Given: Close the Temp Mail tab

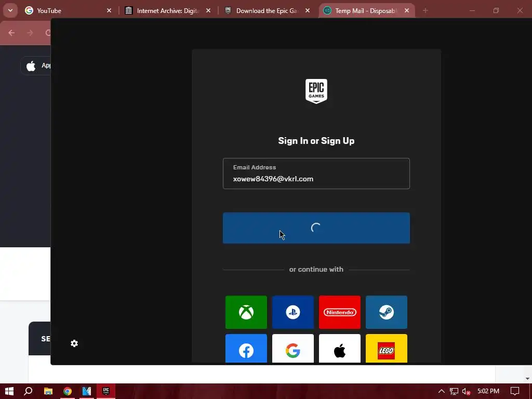Looking at the screenshot, I should coord(407,10).
